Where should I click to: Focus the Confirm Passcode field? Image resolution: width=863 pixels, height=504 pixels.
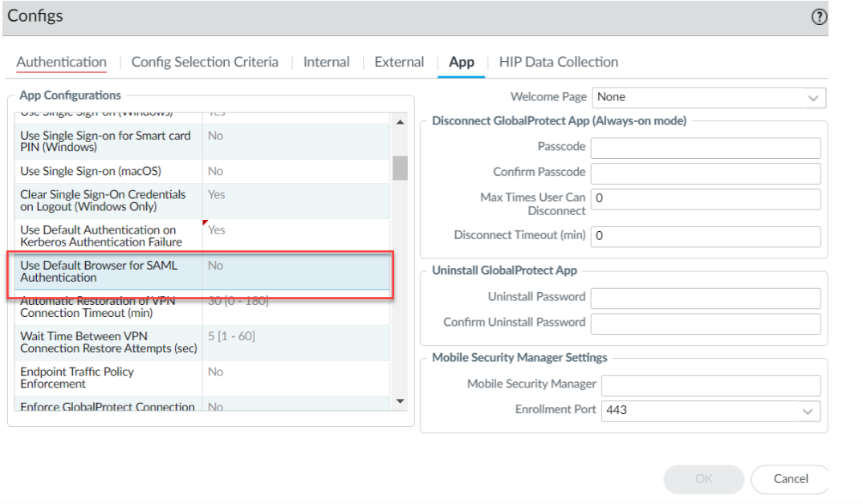pyautogui.click(x=705, y=173)
